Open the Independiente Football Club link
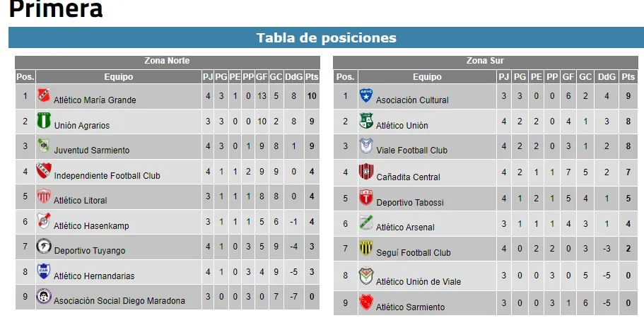The image size is (644, 330). click(107, 175)
